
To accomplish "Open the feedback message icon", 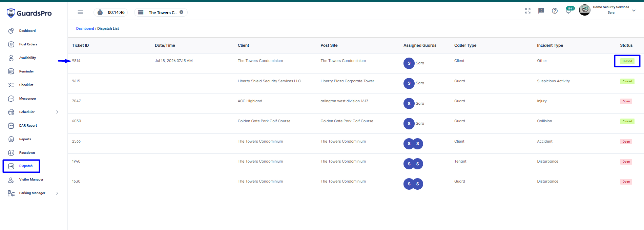I will [541, 11].
